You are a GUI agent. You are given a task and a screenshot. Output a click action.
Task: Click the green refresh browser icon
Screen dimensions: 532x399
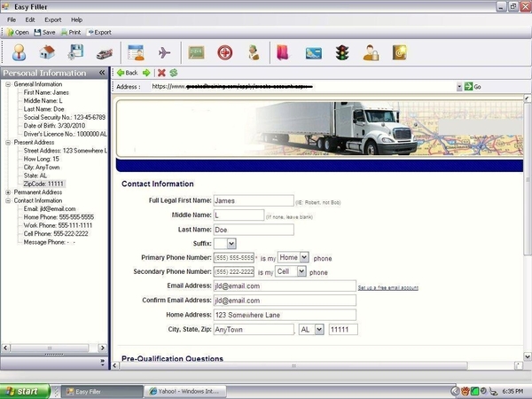click(x=174, y=73)
